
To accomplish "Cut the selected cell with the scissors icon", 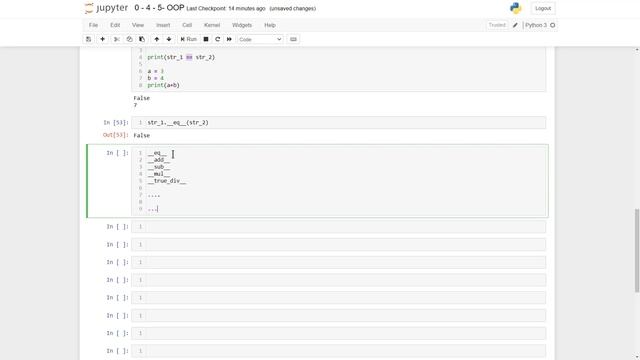I will click(117, 39).
